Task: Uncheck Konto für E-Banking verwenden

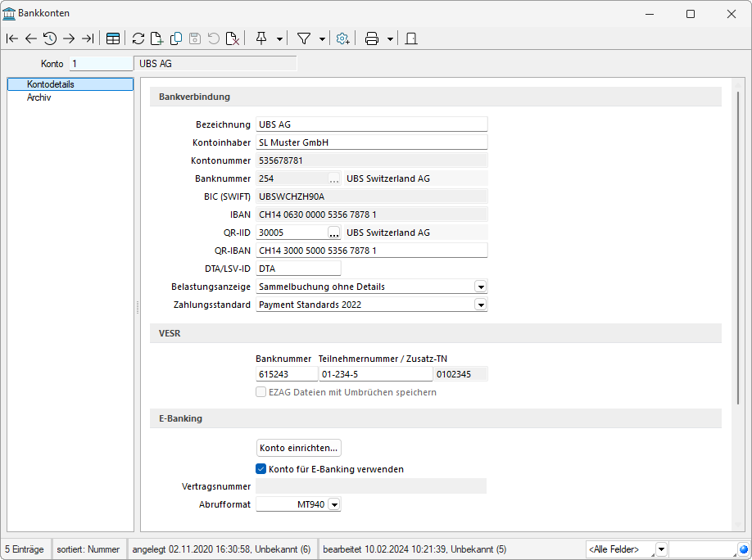Action: 261,469
